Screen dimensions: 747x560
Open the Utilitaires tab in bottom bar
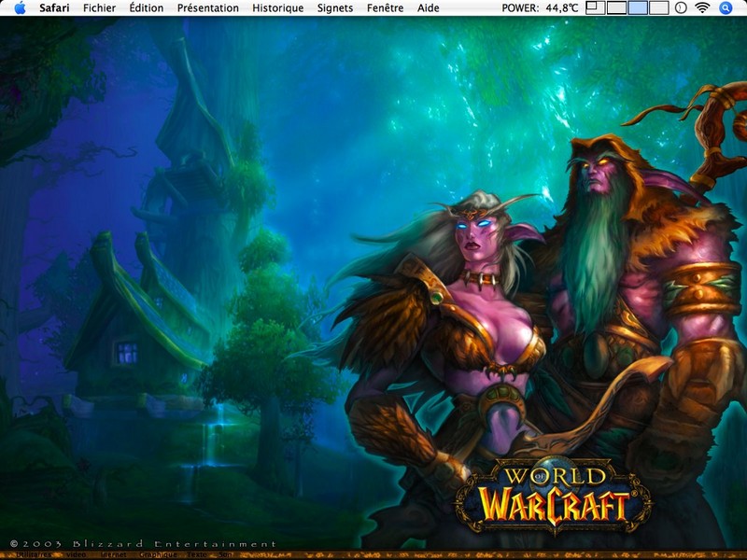coord(34,554)
